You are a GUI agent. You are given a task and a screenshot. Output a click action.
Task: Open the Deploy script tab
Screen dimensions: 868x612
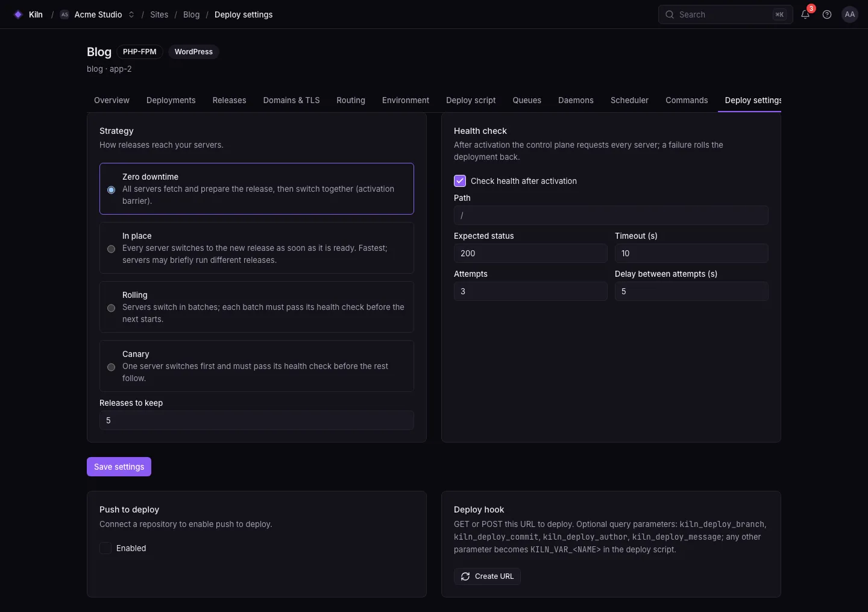pyautogui.click(x=471, y=100)
